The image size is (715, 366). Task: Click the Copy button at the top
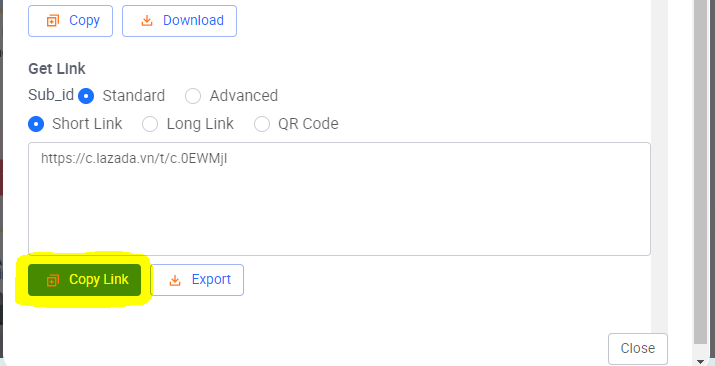(70, 21)
